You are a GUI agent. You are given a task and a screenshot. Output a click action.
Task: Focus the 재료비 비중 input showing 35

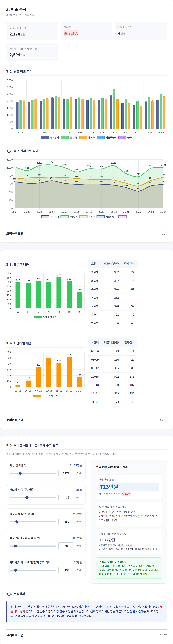[66, 498]
